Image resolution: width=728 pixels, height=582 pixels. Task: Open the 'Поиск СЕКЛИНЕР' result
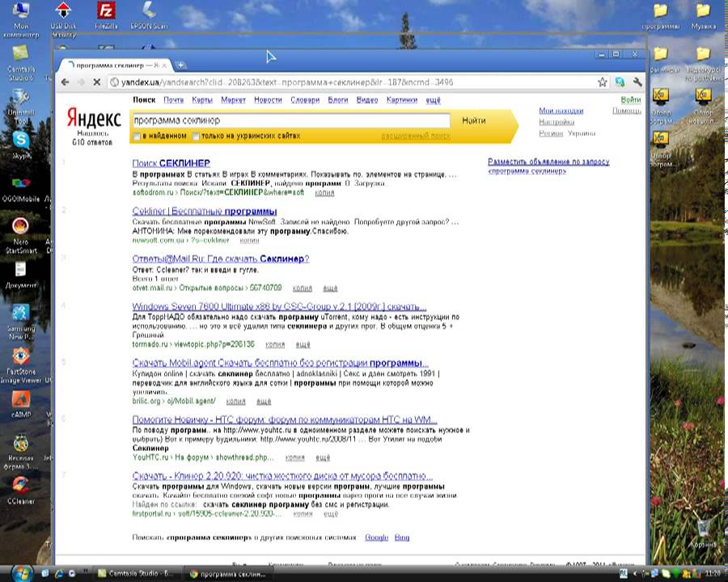pyautogui.click(x=171, y=163)
